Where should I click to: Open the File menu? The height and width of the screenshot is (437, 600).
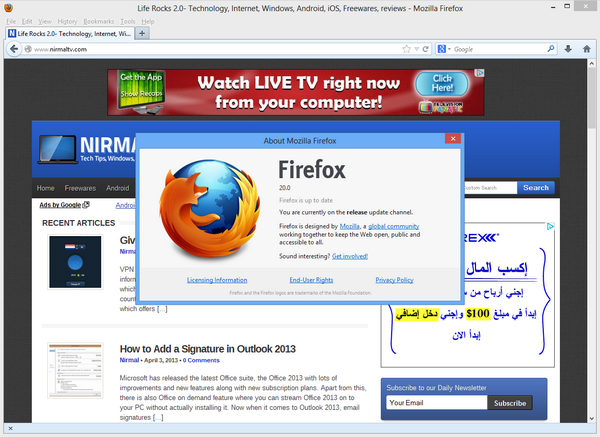coord(11,21)
